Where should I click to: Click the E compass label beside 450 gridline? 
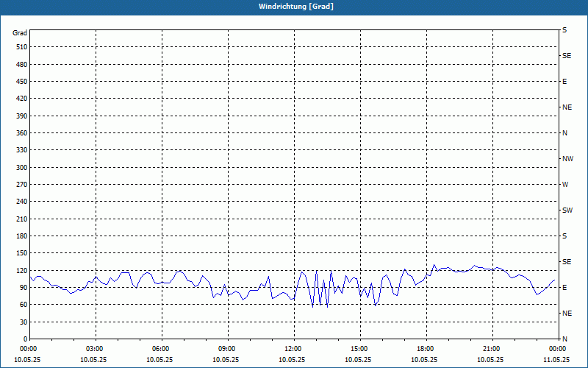(x=564, y=82)
